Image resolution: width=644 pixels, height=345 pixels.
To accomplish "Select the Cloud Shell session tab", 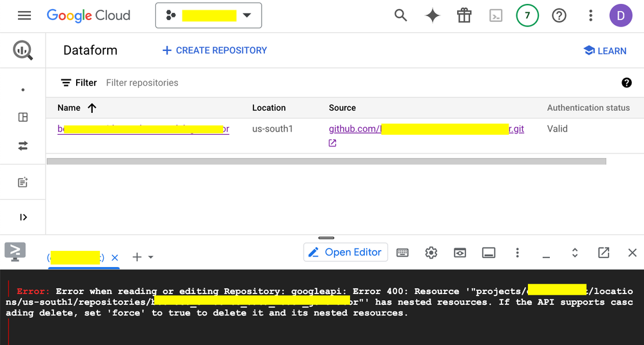I will [75, 257].
